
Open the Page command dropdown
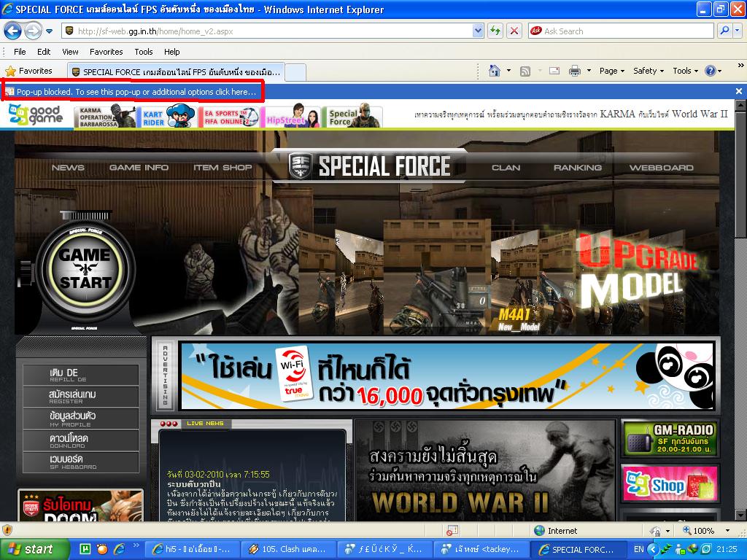point(612,71)
